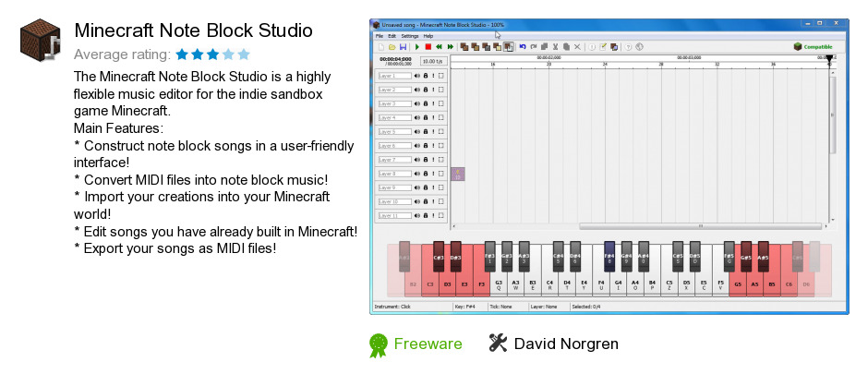Viewport: 868px width, 386px height.
Task: Open the File menu
Action: 380,35
